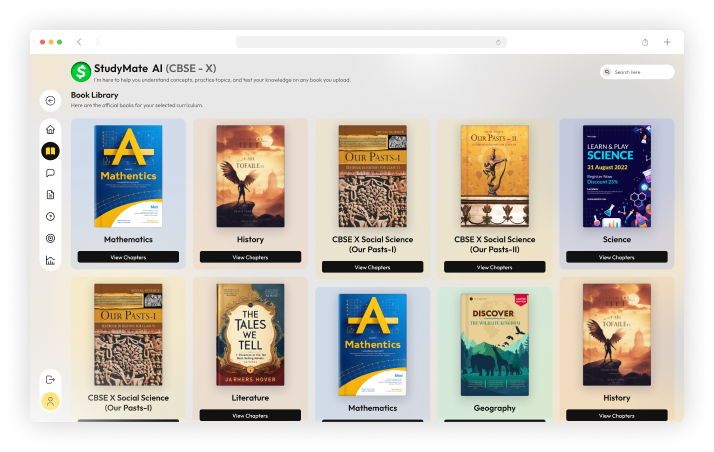The height and width of the screenshot is (452, 714).
Task: Click the green StudyMate AI logo
Action: (81, 72)
